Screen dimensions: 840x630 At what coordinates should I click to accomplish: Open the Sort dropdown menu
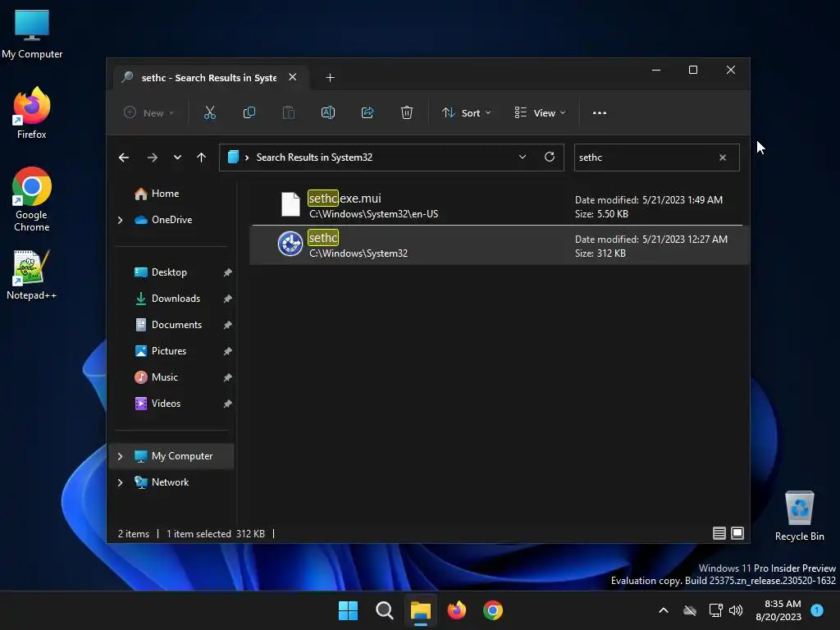(x=466, y=113)
